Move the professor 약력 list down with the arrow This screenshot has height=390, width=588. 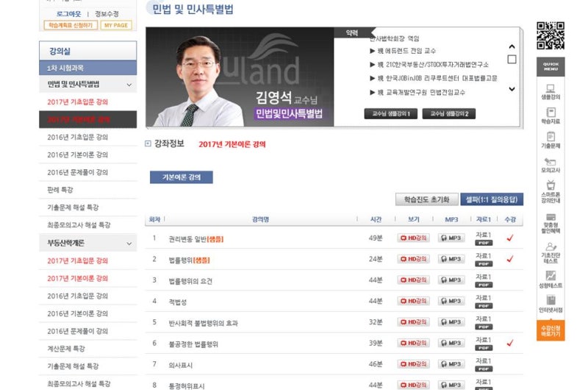pos(512,89)
